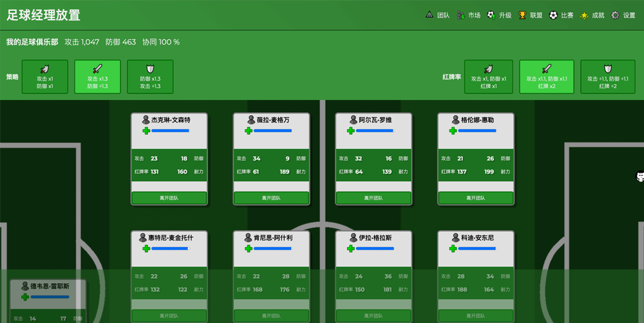
Task: Click 阿尔瓦·罗维 player avatar icon
Action: (x=354, y=119)
